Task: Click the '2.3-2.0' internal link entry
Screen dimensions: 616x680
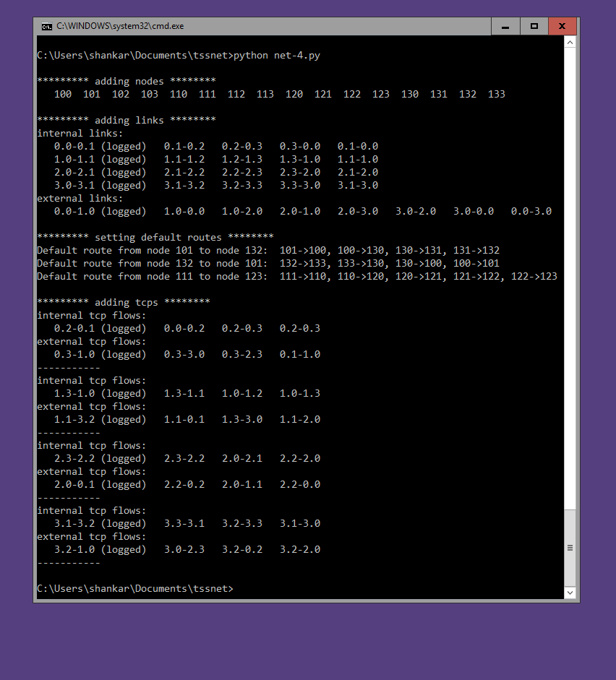Action: tap(300, 172)
